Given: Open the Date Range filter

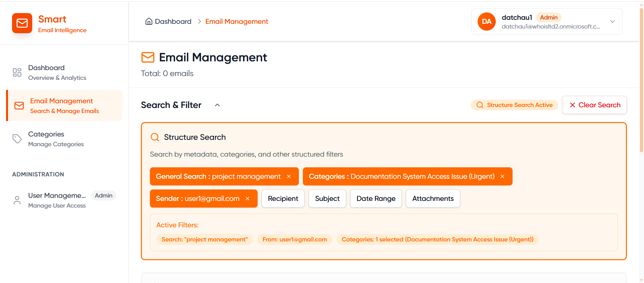Looking at the screenshot, I should pos(376,199).
